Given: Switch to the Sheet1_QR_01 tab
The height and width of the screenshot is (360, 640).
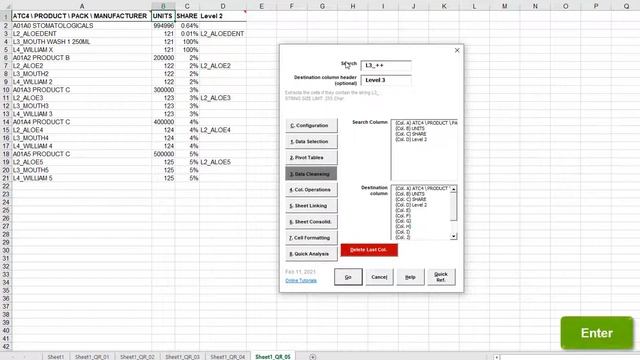Looking at the screenshot, I should tap(92, 357).
